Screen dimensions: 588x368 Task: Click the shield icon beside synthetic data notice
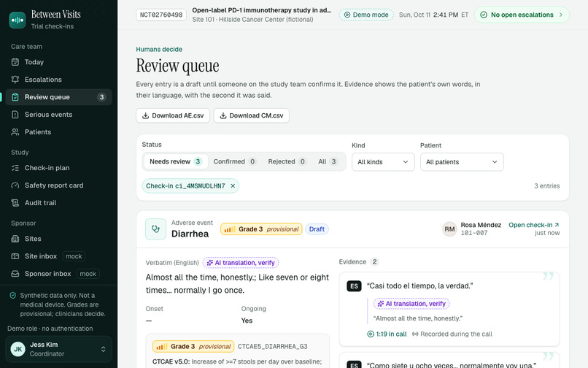coord(12,296)
